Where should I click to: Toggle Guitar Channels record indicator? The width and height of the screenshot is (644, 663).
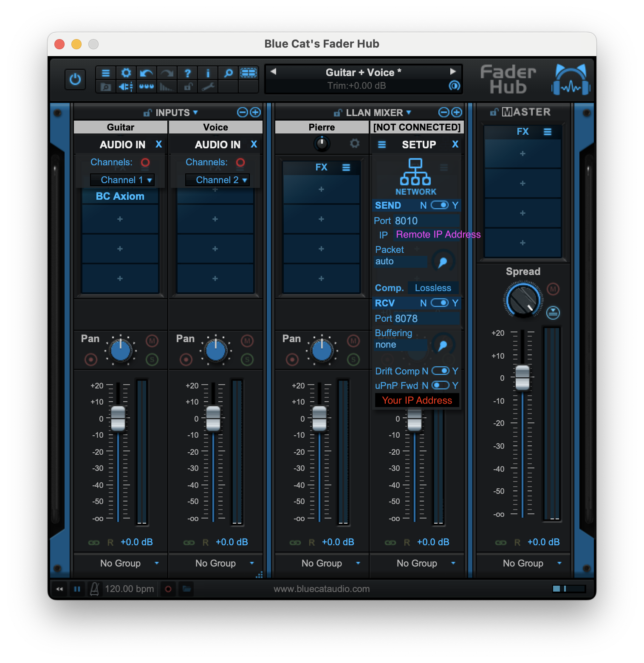coord(145,162)
